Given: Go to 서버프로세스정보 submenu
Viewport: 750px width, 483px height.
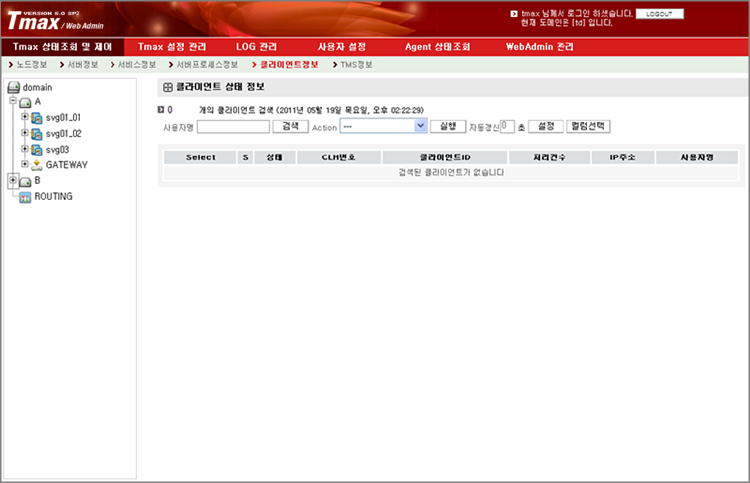Looking at the screenshot, I should [x=207, y=65].
